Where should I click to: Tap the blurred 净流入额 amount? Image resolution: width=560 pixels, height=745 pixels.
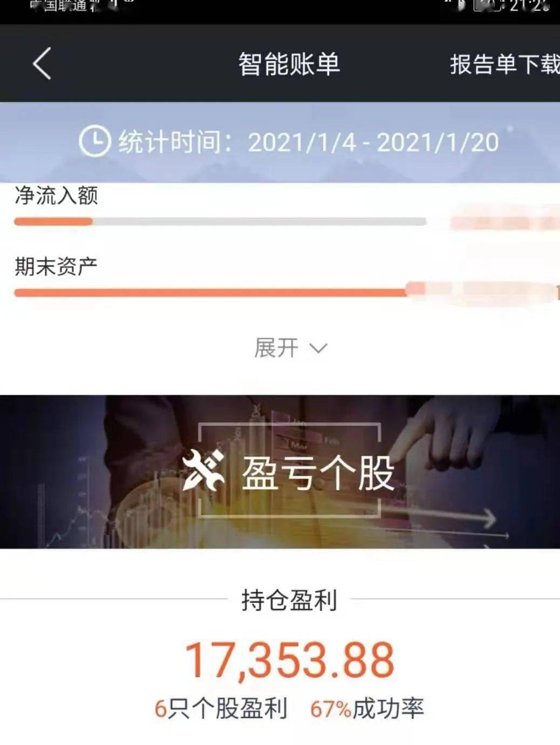(x=504, y=220)
